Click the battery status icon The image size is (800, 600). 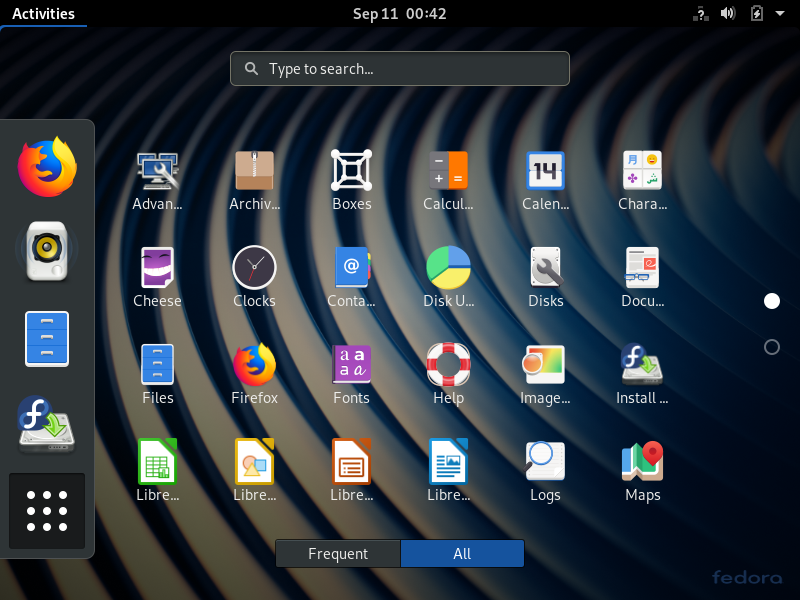click(757, 13)
